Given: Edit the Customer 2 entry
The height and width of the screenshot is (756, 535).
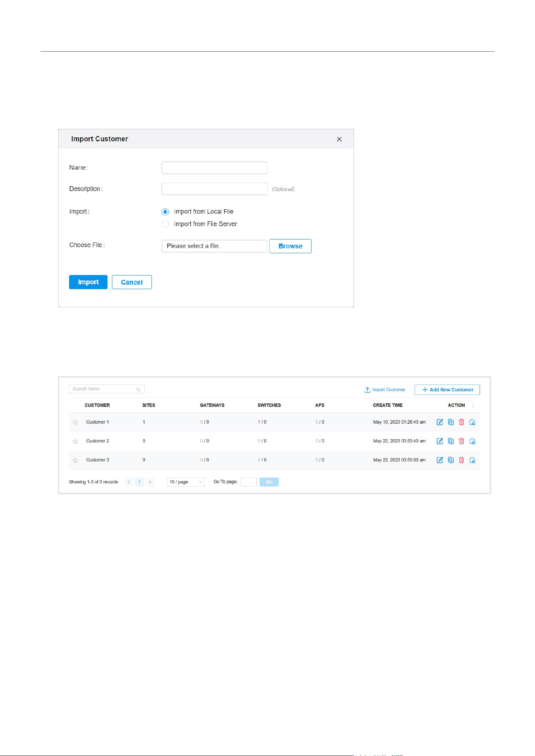Looking at the screenshot, I should coord(440,441).
